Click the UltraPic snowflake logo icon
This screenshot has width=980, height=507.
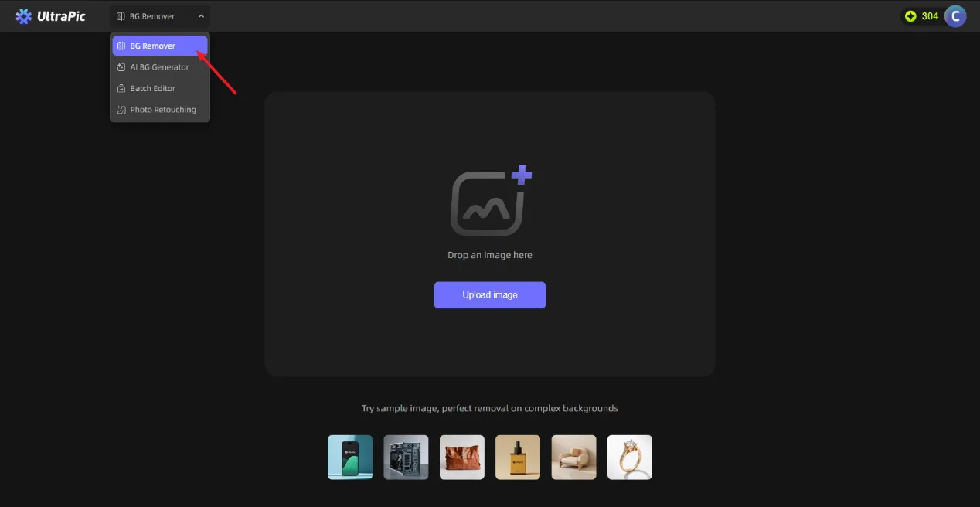coord(24,16)
